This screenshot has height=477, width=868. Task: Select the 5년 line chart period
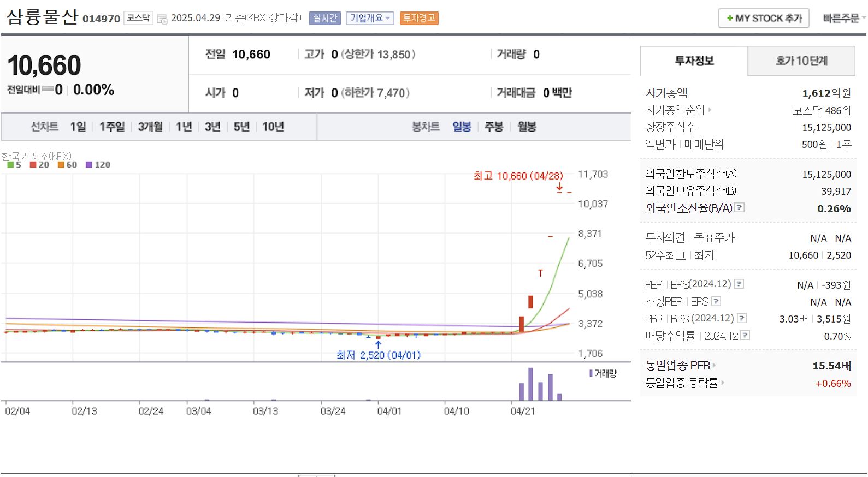tap(241, 127)
